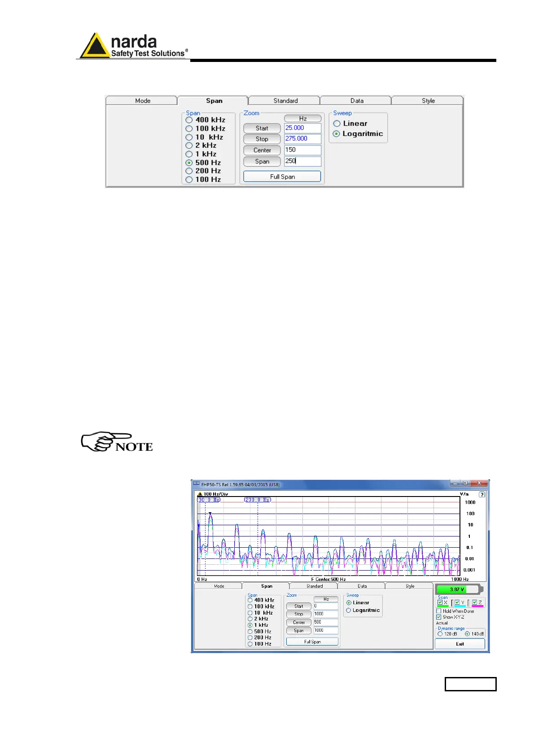Open the Mode tab in EHP50-TS window
This screenshot has height=756, width=534.
(219, 586)
